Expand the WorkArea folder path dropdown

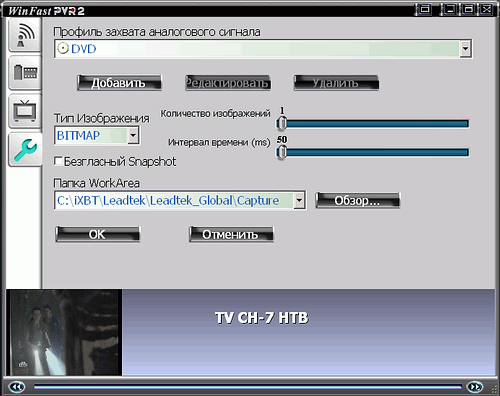pyautogui.click(x=299, y=200)
